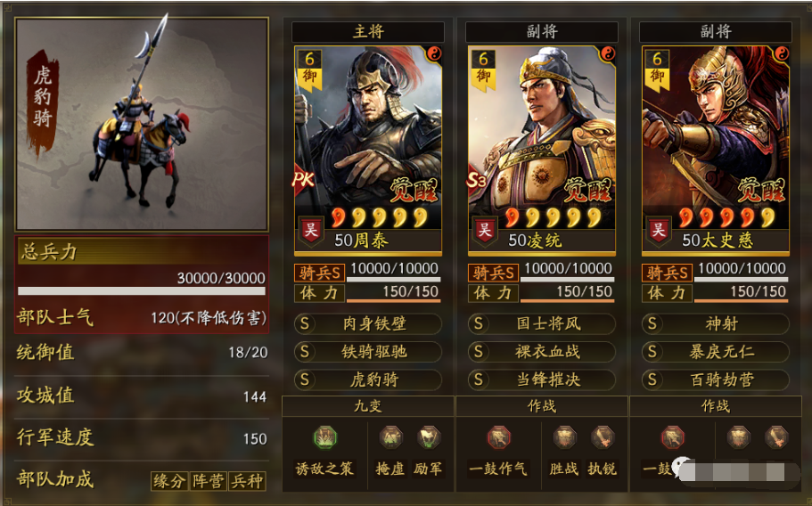Click the 总兵力 troop strength bar
This screenshot has height=506, width=812.
(142, 290)
